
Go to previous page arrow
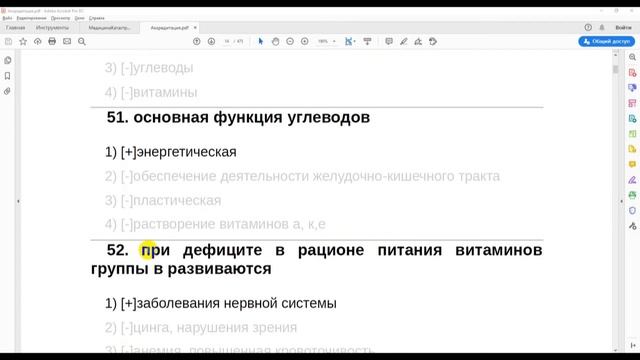click(197, 41)
